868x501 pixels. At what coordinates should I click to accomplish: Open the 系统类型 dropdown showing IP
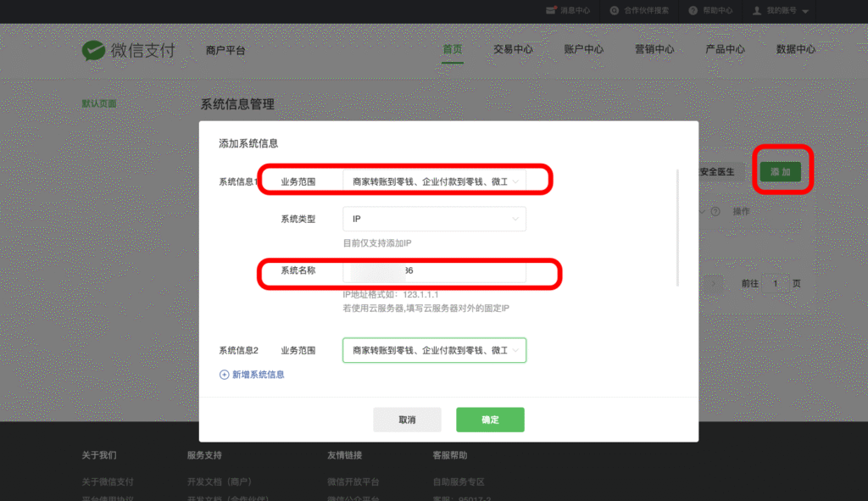(x=434, y=219)
